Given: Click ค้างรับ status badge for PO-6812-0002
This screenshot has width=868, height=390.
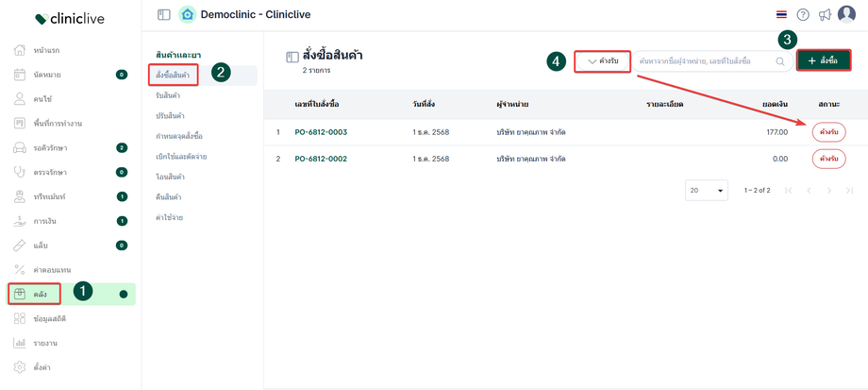Looking at the screenshot, I should (x=828, y=159).
